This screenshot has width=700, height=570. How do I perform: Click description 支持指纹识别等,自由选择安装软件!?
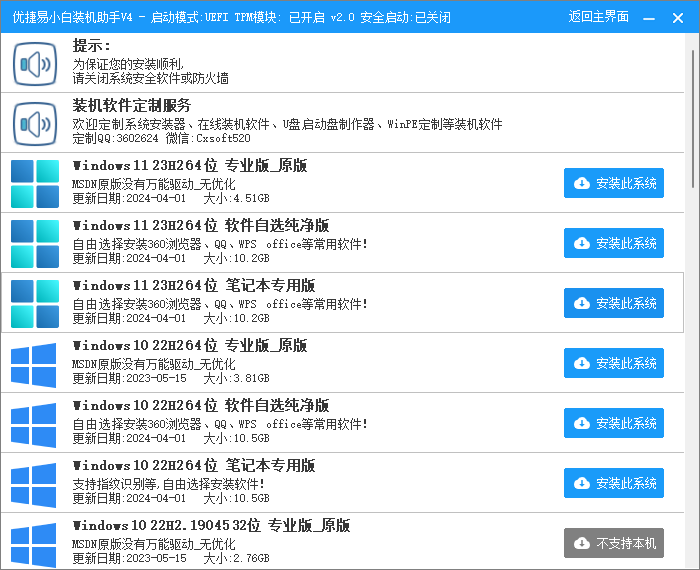[169, 484]
